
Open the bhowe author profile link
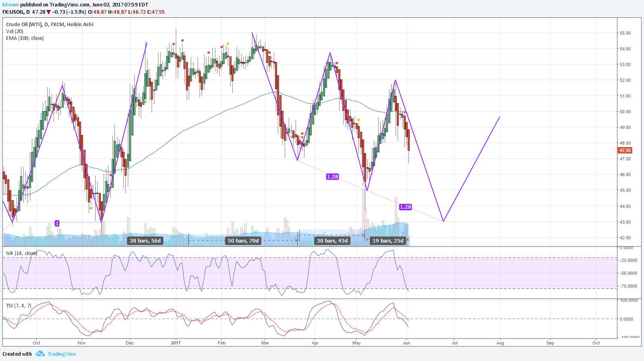pos(10,5)
